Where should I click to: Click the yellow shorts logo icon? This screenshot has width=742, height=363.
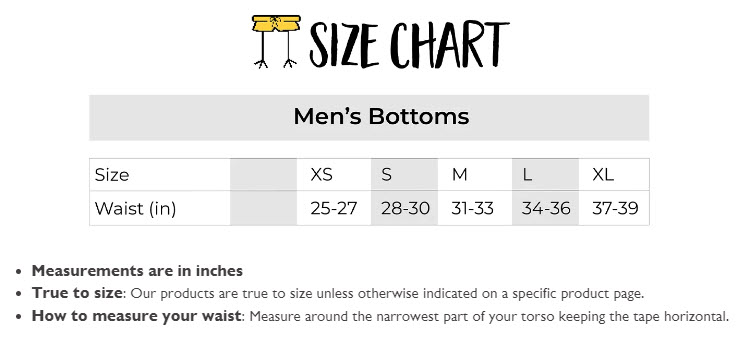pos(276,42)
